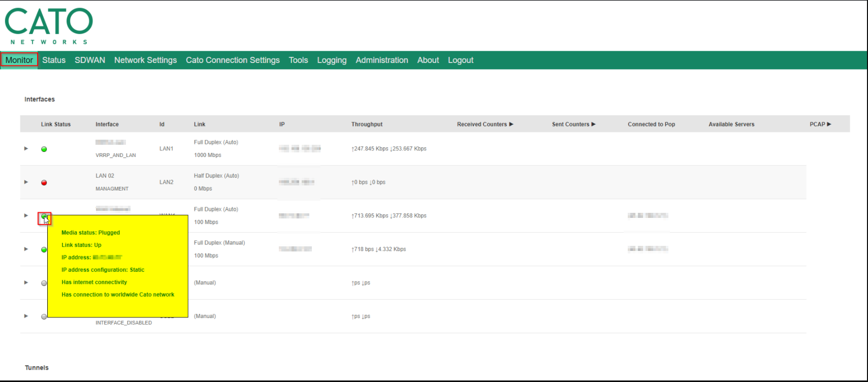The width and height of the screenshot is (868, 382).
Task: Expand the LAN1 interface row
Action: [26, 149]
